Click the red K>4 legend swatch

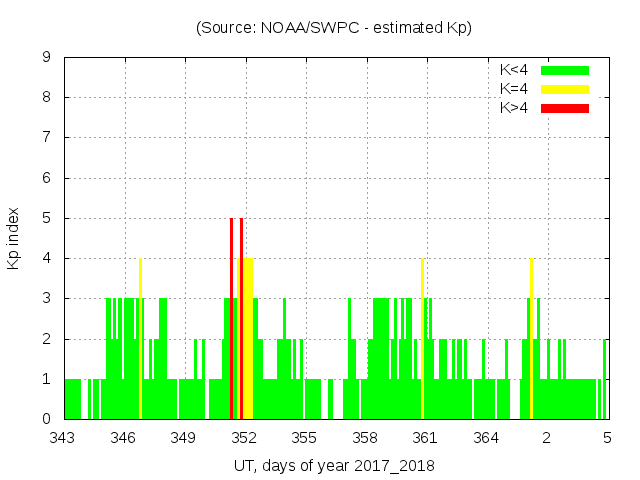(x=565, y=107)
